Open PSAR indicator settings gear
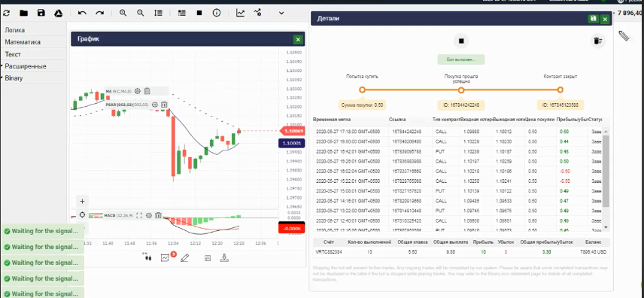This screenshot has height=298, width=644. click(x=155, y=105)
